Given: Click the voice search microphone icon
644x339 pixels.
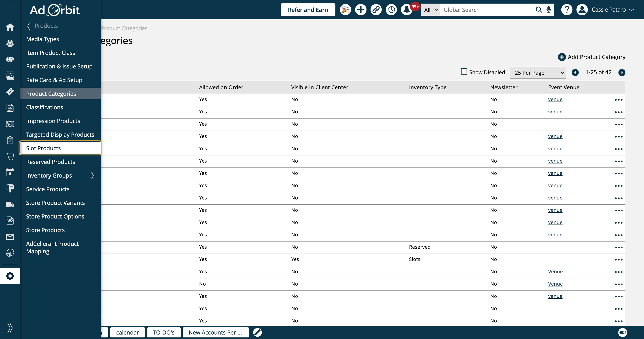Looking at the screenshot, I should point(549,10).
